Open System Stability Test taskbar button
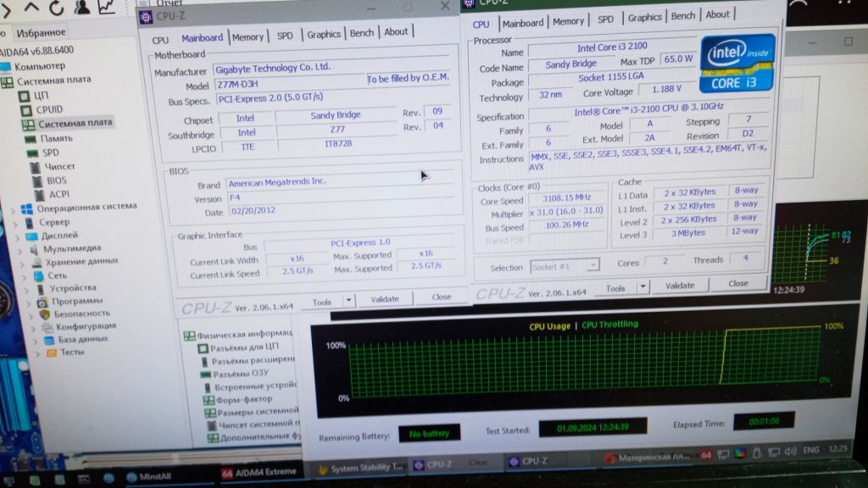 (361, 468)
